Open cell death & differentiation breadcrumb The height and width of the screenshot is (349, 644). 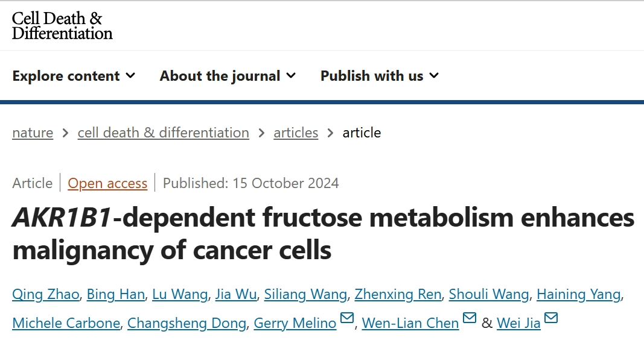(x=164, y=133)
